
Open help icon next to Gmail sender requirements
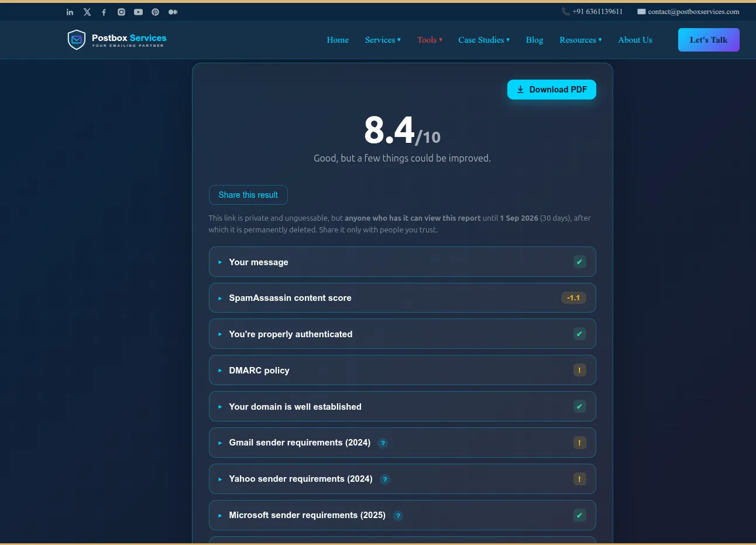point(383,443)
